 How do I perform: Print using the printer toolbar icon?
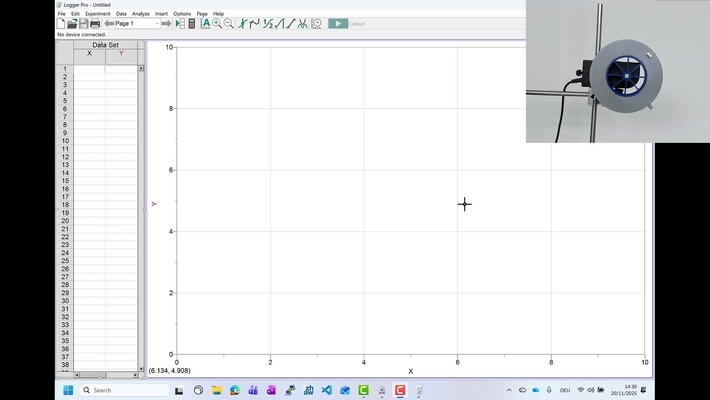click(95, 24)
